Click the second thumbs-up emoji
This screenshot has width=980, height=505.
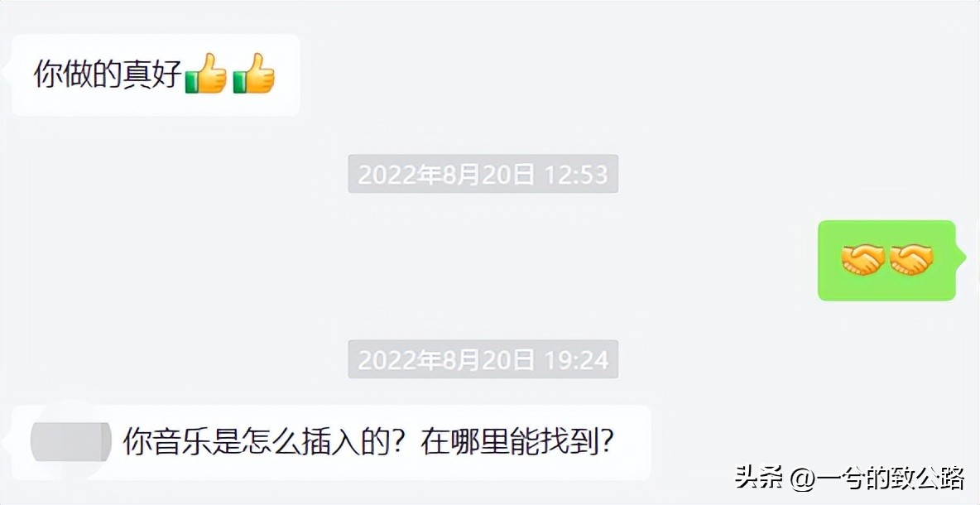point(253,73)
